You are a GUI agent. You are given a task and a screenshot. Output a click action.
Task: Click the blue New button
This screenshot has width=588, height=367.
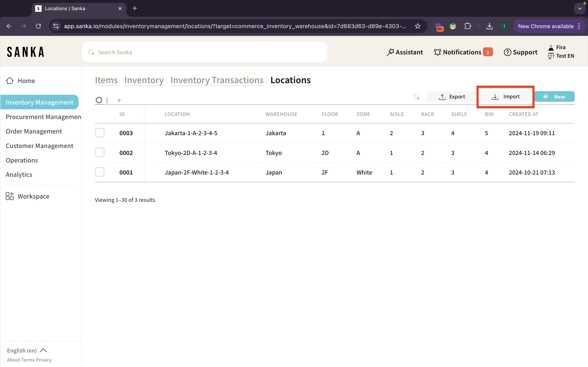pyautogui.click(x=554, y=97)
